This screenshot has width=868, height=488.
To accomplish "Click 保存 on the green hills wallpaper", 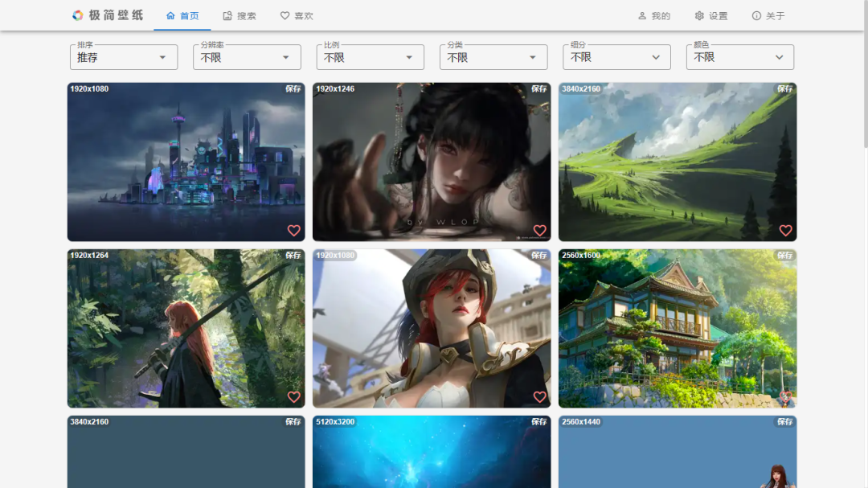I will point(785,88).
